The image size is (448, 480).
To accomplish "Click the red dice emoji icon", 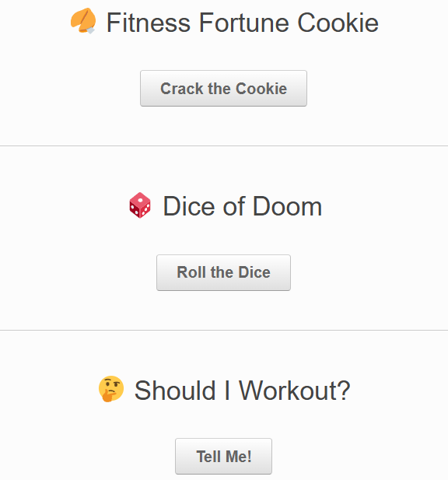I will (140, 205).
